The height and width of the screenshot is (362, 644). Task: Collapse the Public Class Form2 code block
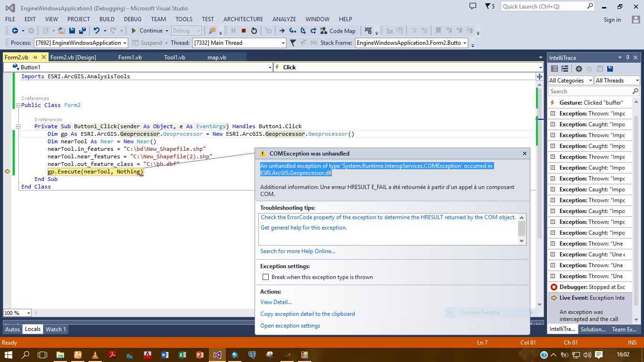(18, 105)
